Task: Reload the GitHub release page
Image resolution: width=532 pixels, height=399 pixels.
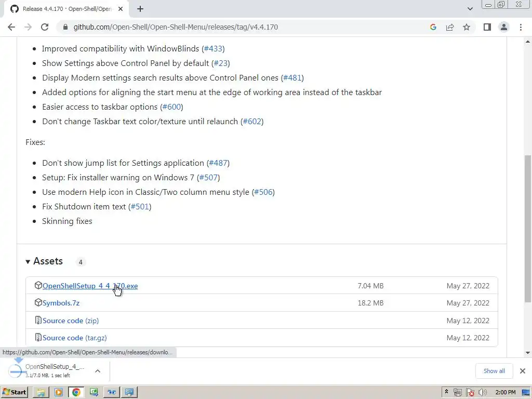Action: (x=45, y=27)
